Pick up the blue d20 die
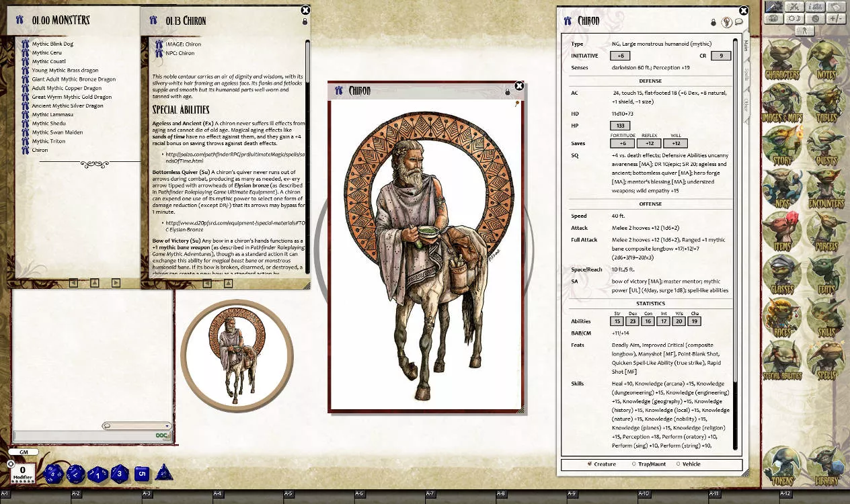 54,474
